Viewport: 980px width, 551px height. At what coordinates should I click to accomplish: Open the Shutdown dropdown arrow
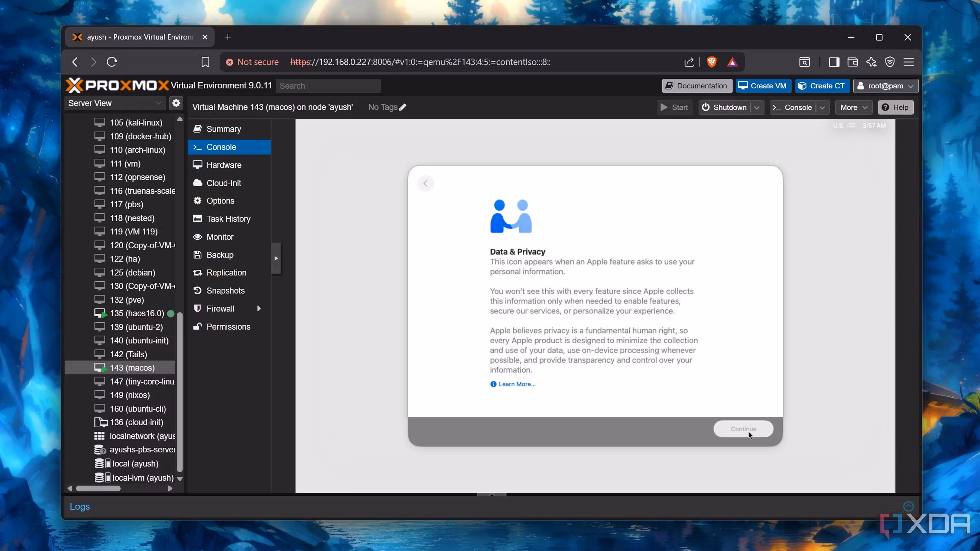click(757, 108)
